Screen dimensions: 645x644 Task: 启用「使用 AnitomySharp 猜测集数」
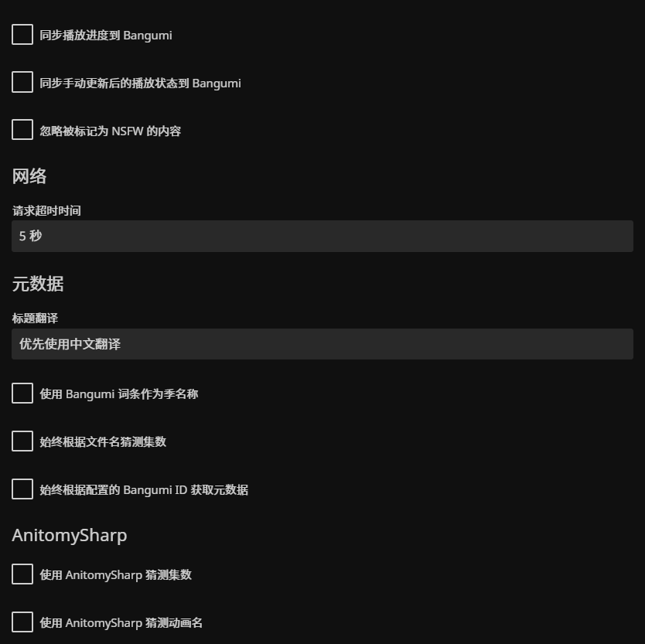[22, 574]
